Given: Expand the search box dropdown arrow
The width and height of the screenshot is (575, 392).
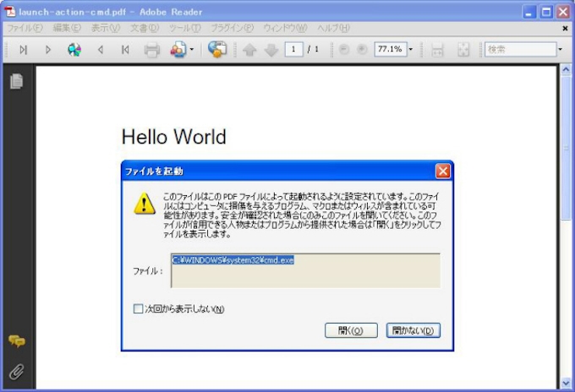Looking at the screenshot, I should tap(560, 50).
